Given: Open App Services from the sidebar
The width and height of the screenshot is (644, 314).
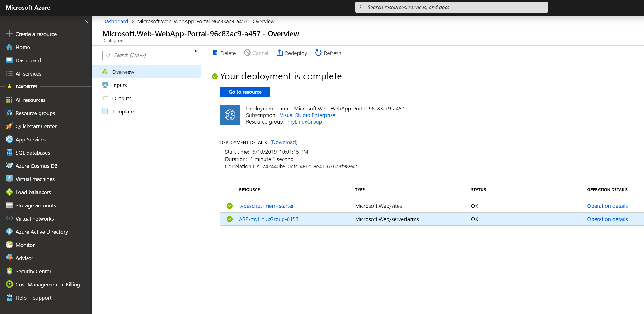Looking at the screenshot, I should [x=31, y=140].
